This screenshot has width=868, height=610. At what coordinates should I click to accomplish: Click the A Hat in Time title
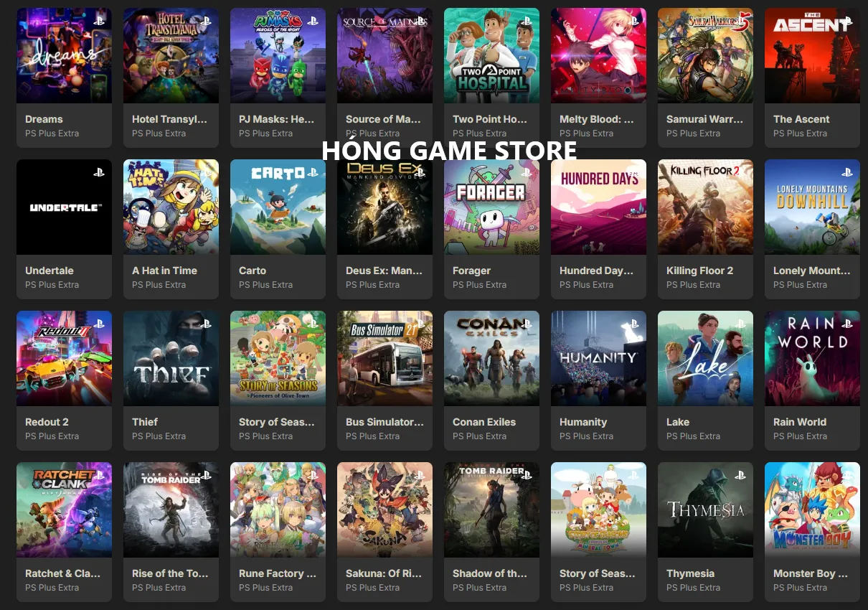pos(164,271)
